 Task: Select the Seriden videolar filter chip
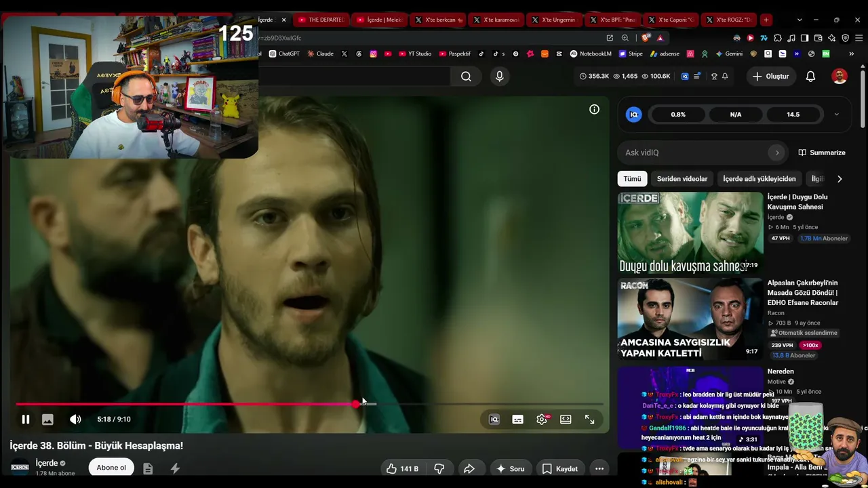(682, 179)
